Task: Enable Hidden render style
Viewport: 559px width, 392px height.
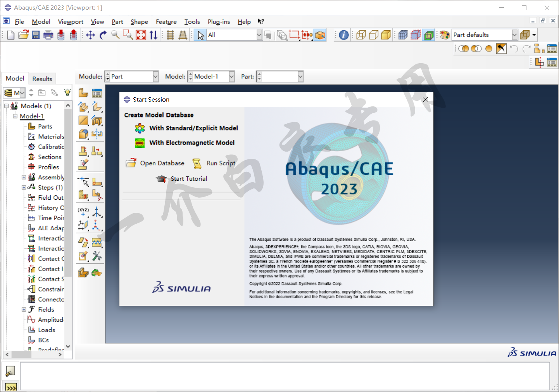Action: pyautogui.click(x=374, y=35)
